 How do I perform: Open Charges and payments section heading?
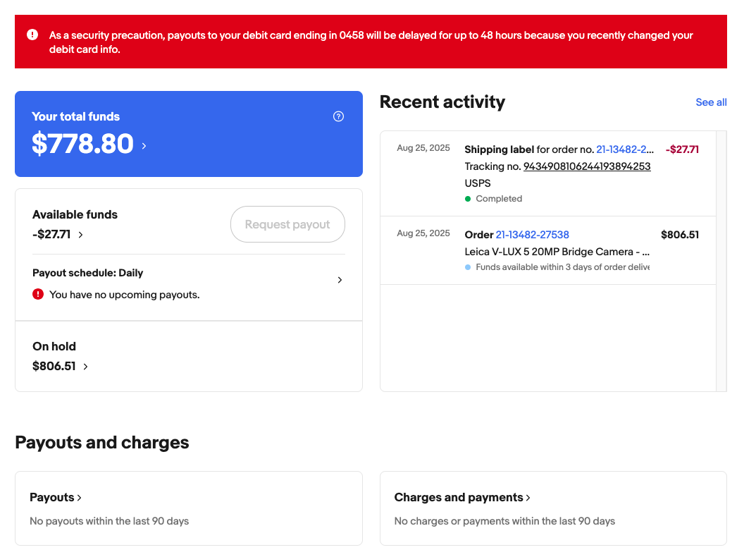(x=461, y=497)
